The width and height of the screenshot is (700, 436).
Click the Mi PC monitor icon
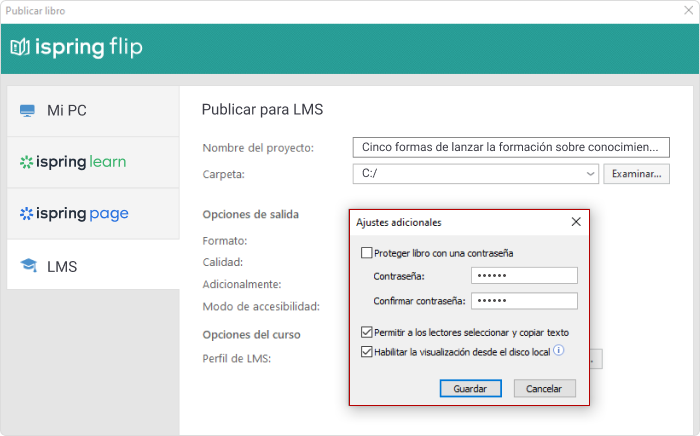[27, 110]
